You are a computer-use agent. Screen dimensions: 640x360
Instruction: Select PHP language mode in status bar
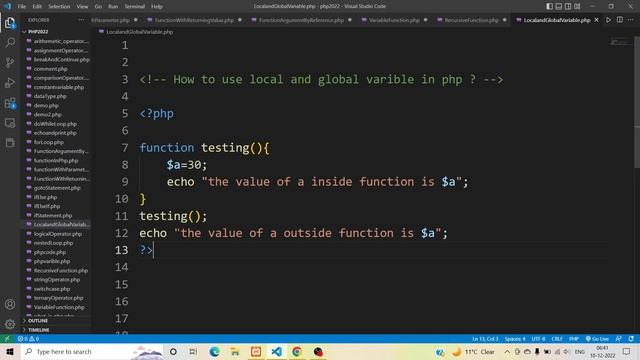click(574, 339)
